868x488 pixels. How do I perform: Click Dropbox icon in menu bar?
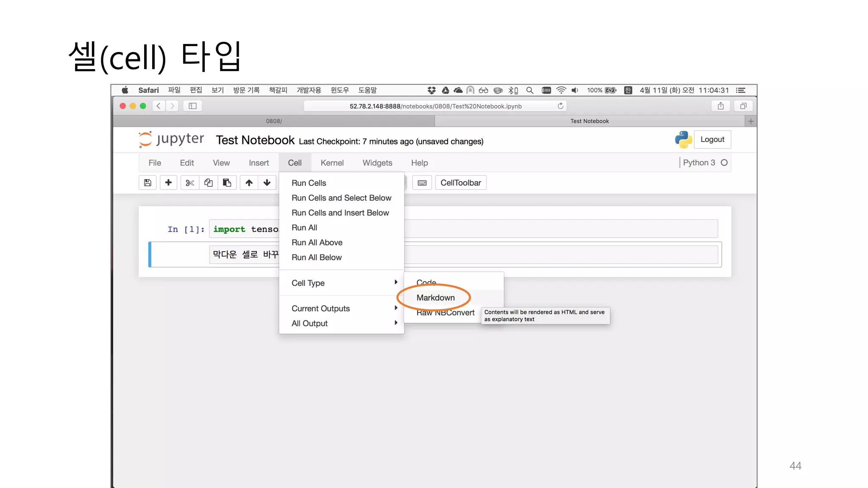click(x=431, y=90)
